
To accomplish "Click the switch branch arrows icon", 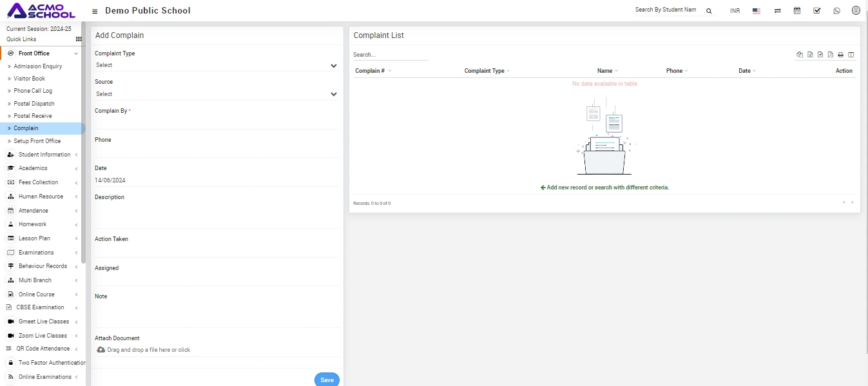I will click(x=778, y=11).
